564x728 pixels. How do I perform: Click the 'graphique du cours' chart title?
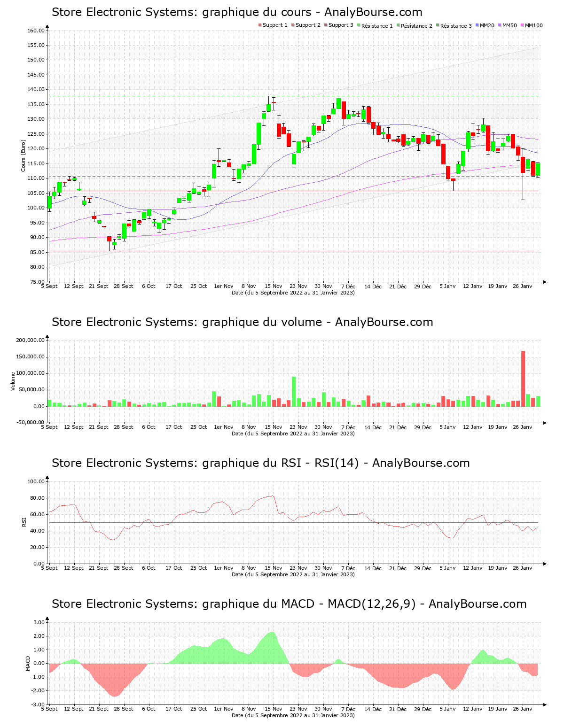(237, 12)
